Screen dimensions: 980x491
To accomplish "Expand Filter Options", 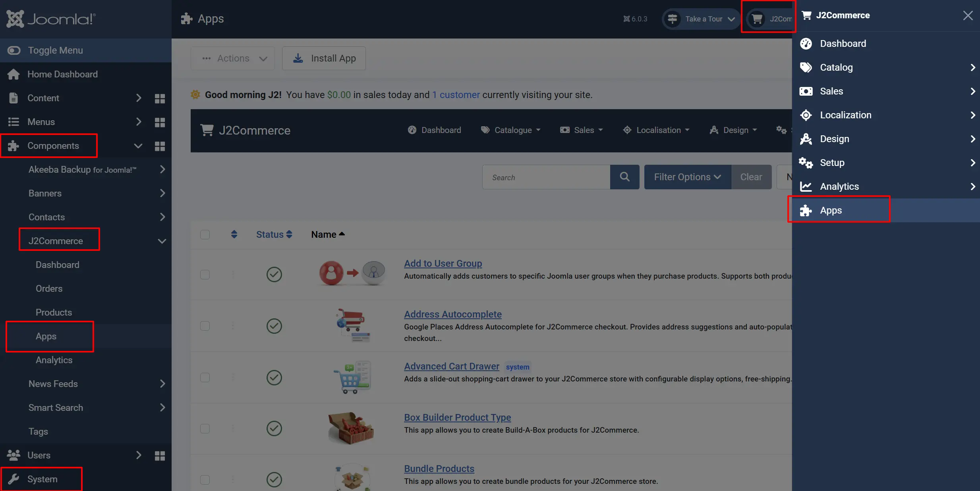I will click(x=687, y=177).
